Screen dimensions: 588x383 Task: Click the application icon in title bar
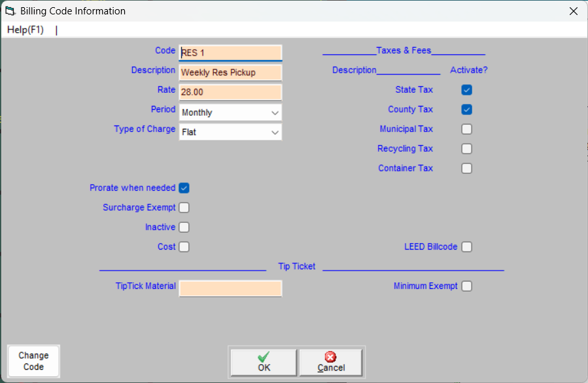pos(10,10)
